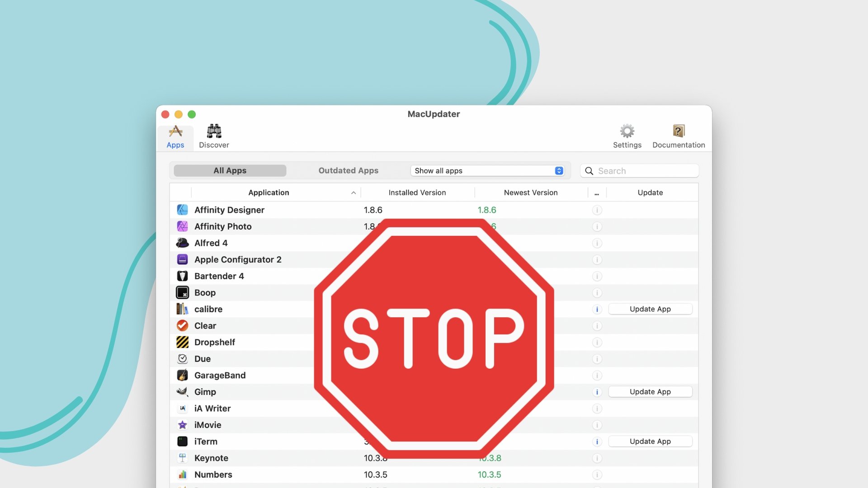
Task: Show info for Alfred 4
Action: coord(597,243)
